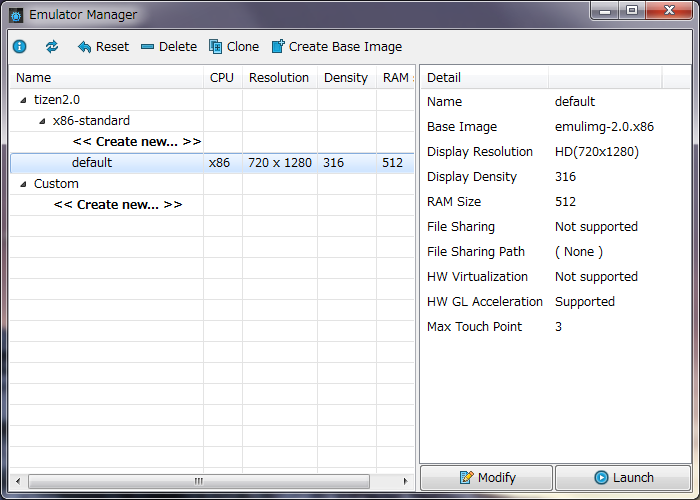Clone the default emulator

pos(234,46)
